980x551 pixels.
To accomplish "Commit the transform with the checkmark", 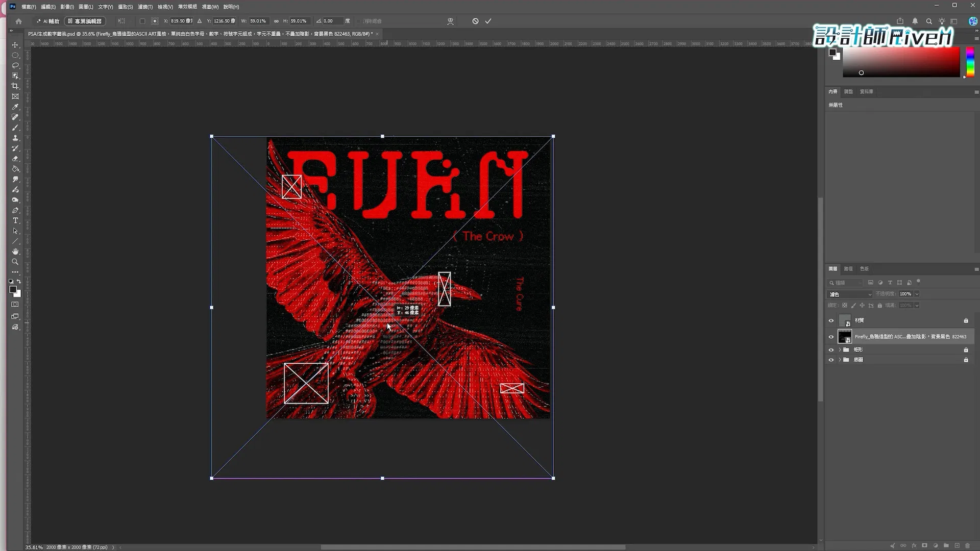I will pos(488,21).
